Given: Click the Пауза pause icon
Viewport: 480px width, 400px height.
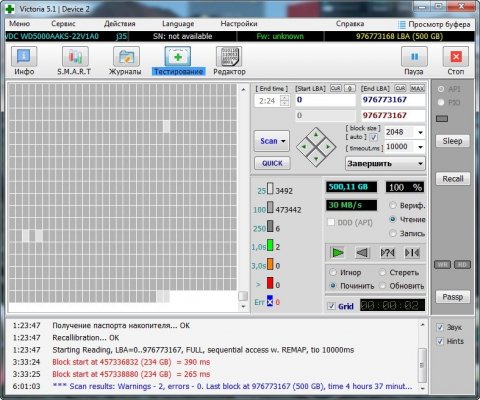Looking at the screenshot, I should coord(414,57).
